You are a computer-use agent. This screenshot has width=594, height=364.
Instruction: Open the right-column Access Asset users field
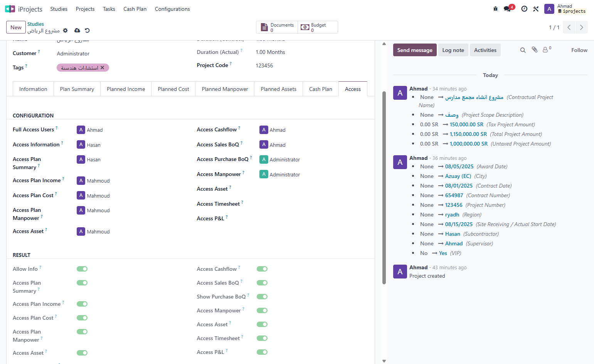312,189
